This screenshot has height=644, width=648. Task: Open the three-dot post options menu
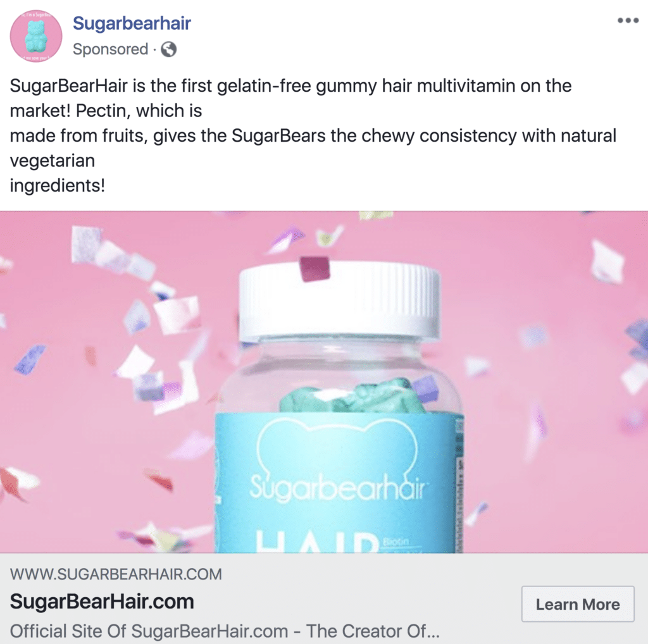pos(628,20)
